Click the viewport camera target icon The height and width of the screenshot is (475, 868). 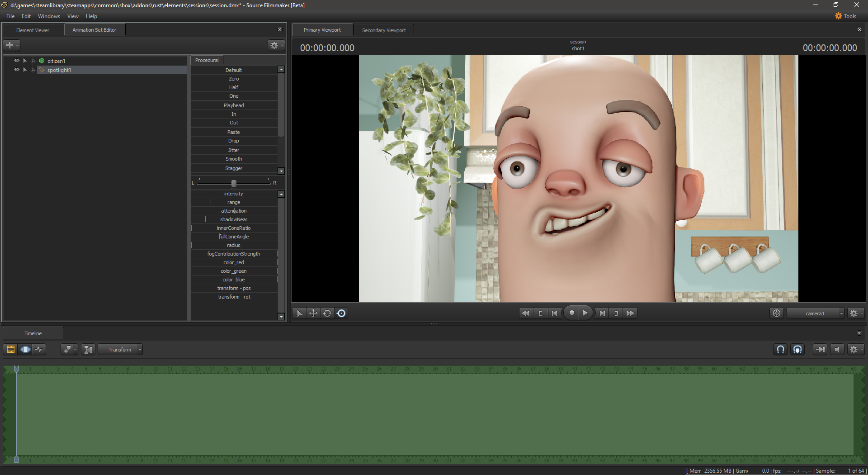pos(777,313)
